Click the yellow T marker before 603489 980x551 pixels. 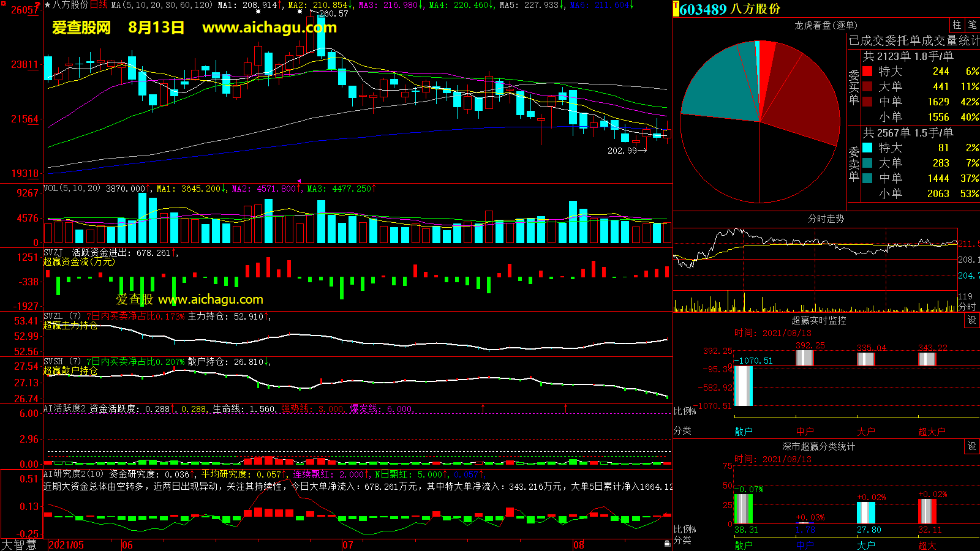pos(676,9)
